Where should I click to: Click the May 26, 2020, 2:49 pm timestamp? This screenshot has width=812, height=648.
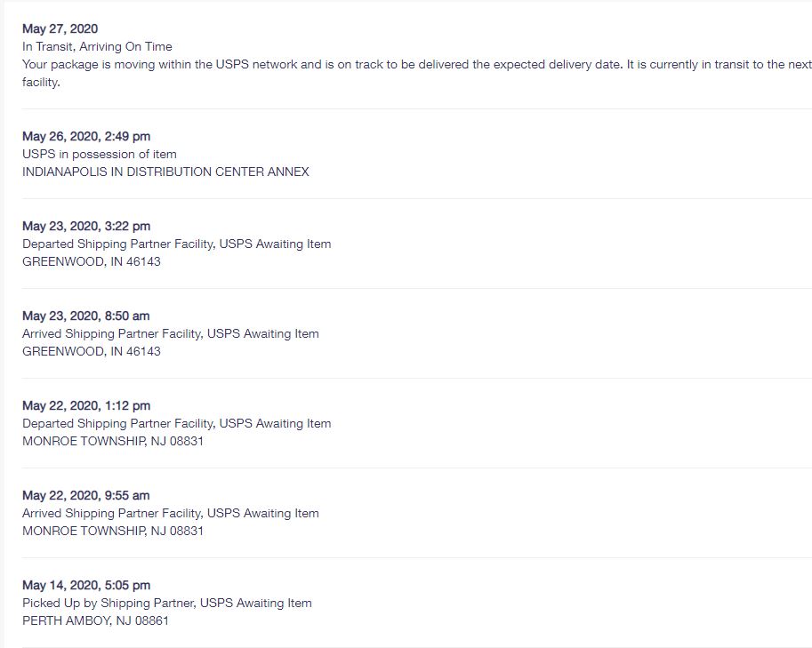(x=86, y=136)
